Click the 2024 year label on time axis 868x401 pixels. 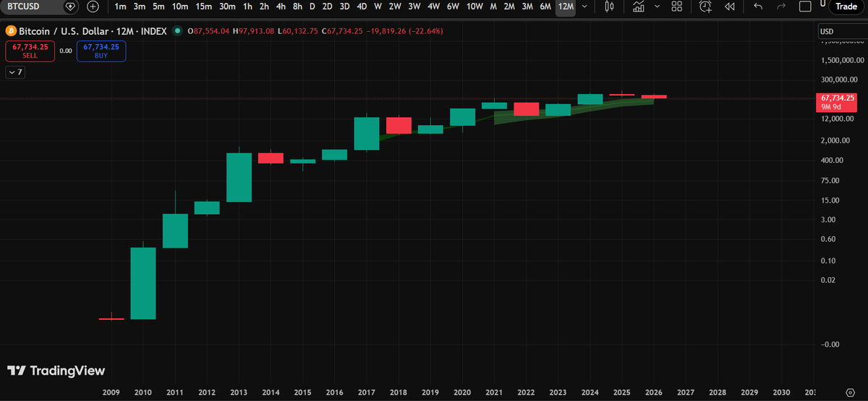point(590,392)
